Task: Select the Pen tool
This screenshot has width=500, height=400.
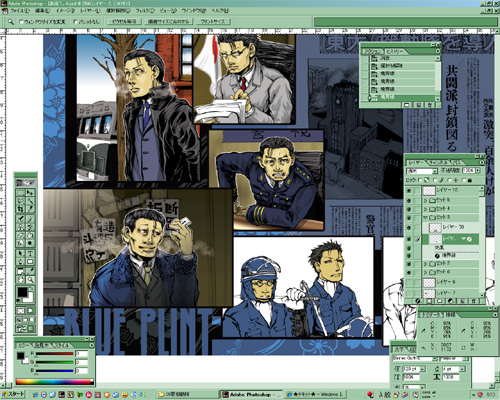Action: click(21, 262)
